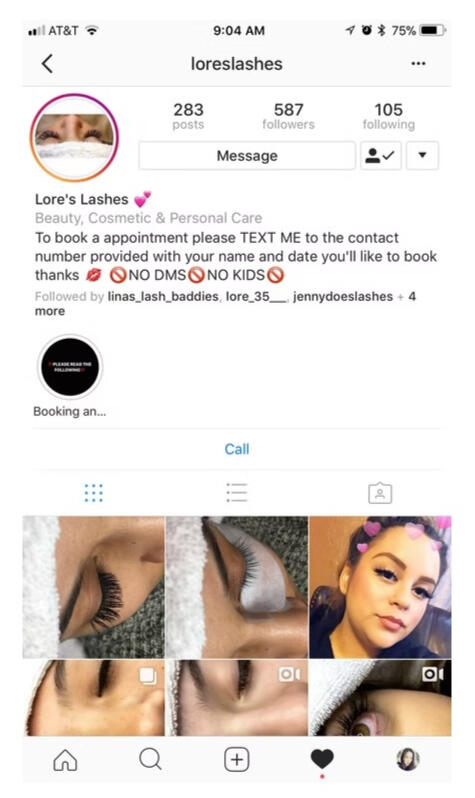This screenshot has height=798, width=475.
Task: Message the loreslashes account
Action: (247, 155)
